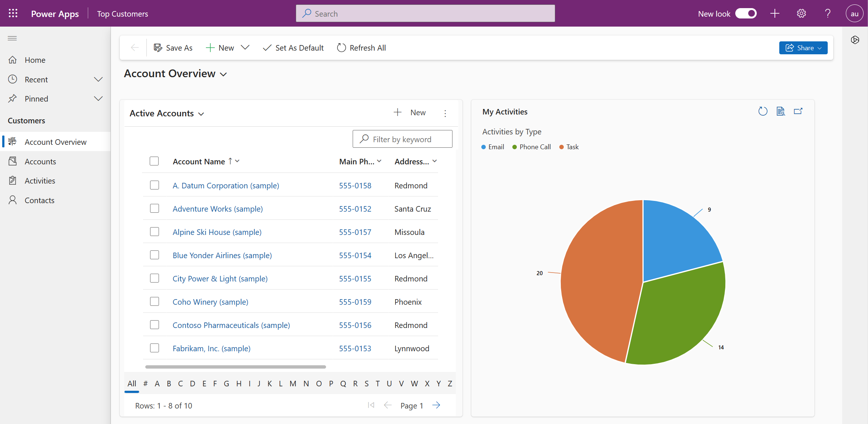Click the Help question mark icon
Screen dimensions: 868x424
(x=828, y=13)
